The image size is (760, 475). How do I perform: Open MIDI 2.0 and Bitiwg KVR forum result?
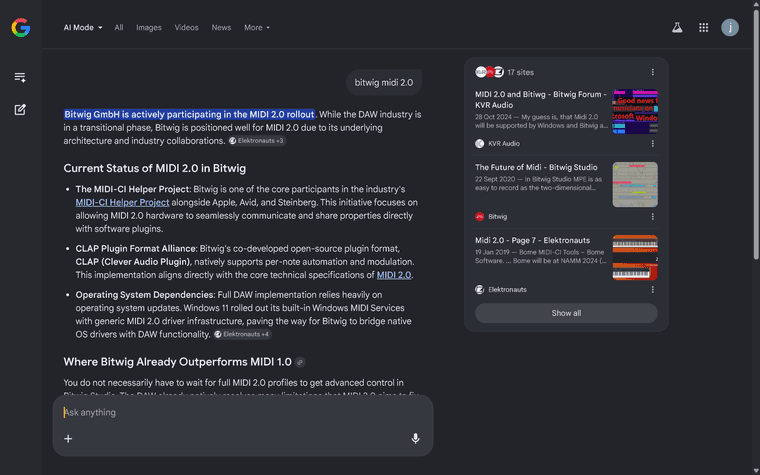541,100
